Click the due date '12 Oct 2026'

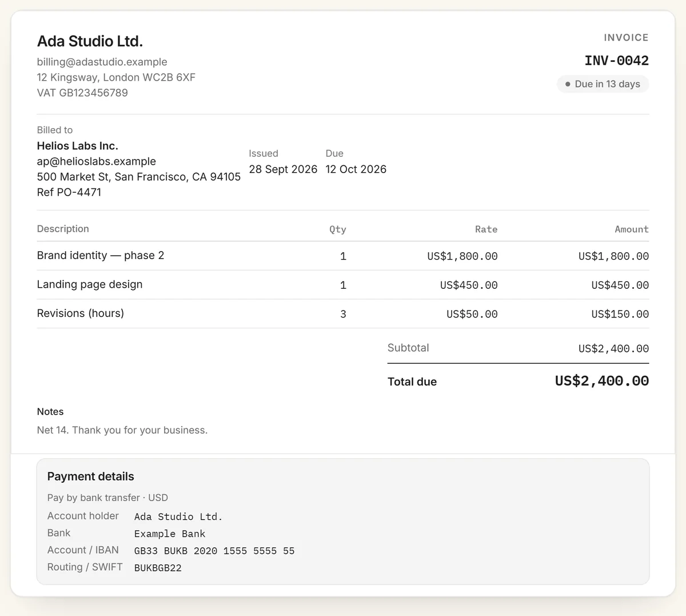[x=356, y=169]
